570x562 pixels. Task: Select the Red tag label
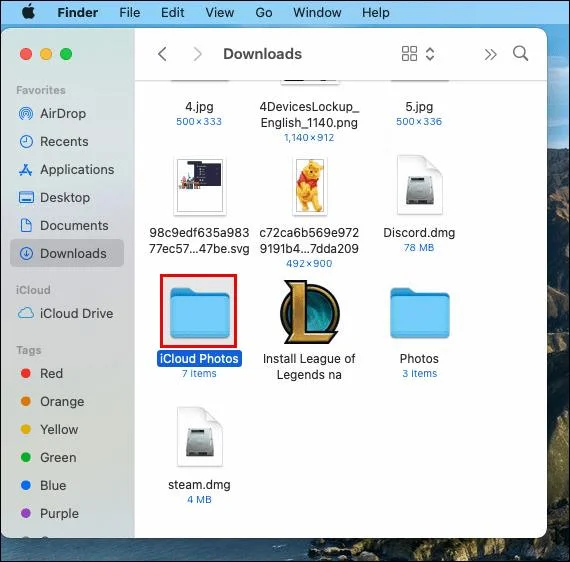click(x=51, y=373)
